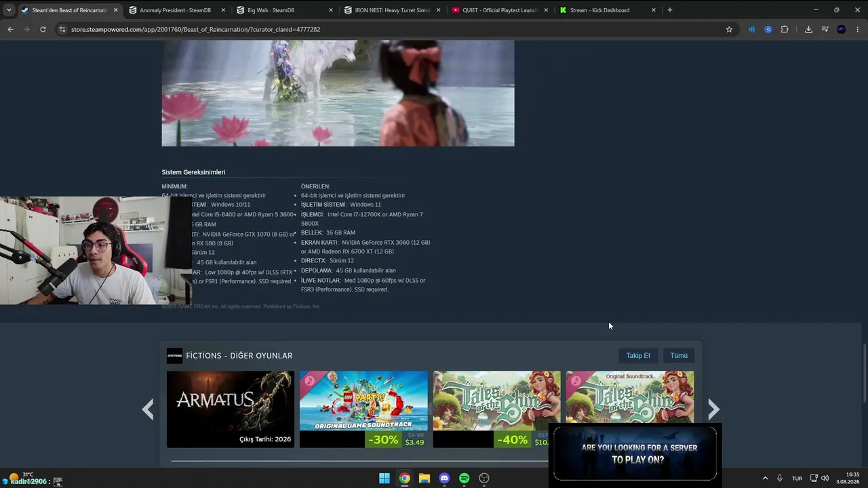
Task: Switch to the Stream Kick Dashboard tab
Action: 606,10
